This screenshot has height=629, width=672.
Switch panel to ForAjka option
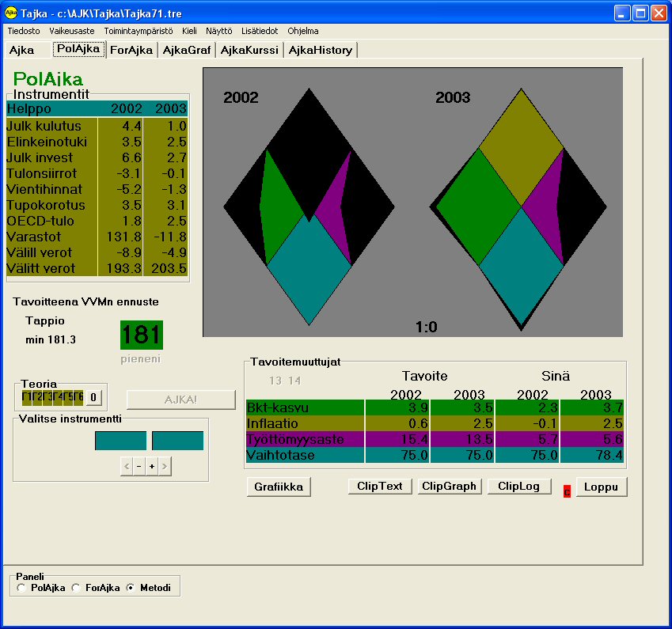[x=74, y=586]
